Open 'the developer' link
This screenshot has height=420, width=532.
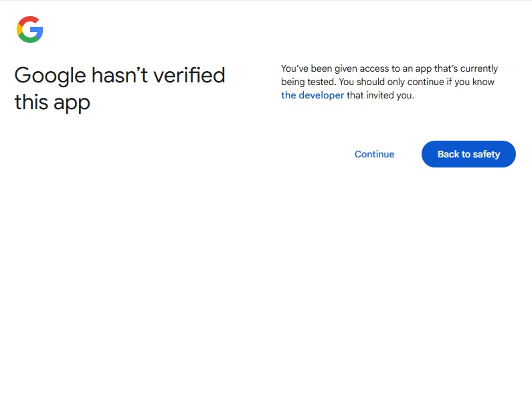313,95
